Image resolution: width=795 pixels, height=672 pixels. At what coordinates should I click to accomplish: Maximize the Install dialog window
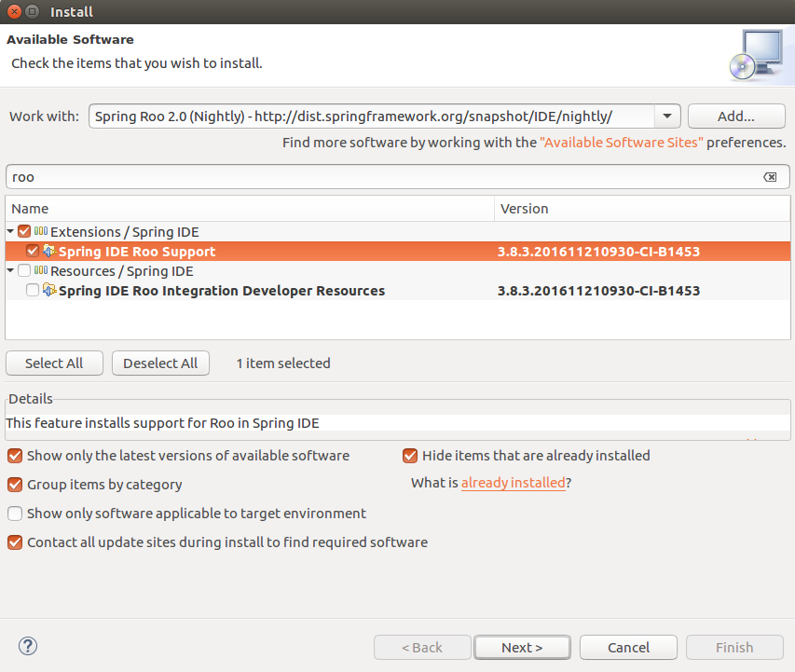click(x=32, y=11)
